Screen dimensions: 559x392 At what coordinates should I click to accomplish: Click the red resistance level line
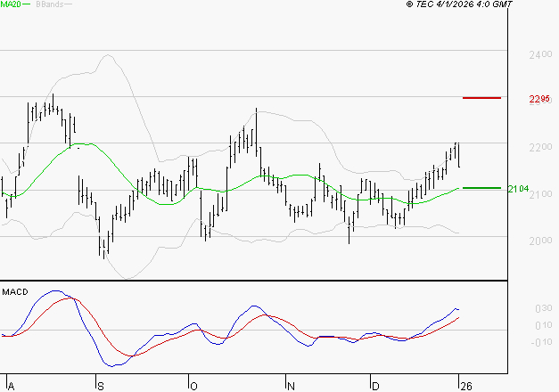tap(481, 98)
